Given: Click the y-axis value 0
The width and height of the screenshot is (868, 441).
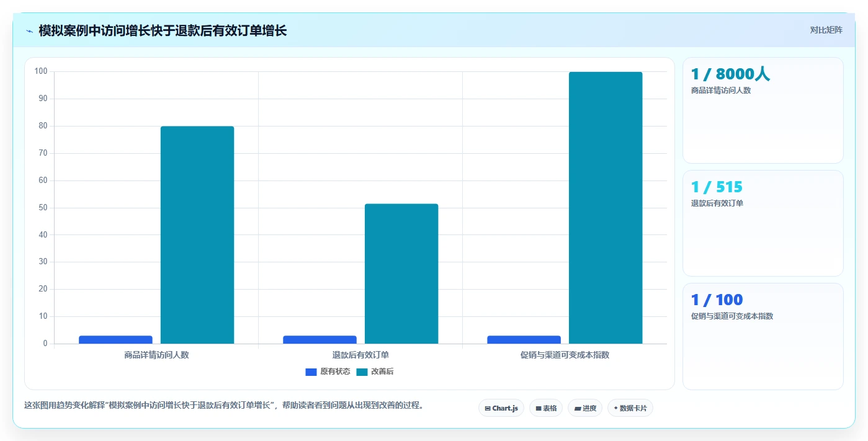Looking at the screenshot, I should pos(45,344).
